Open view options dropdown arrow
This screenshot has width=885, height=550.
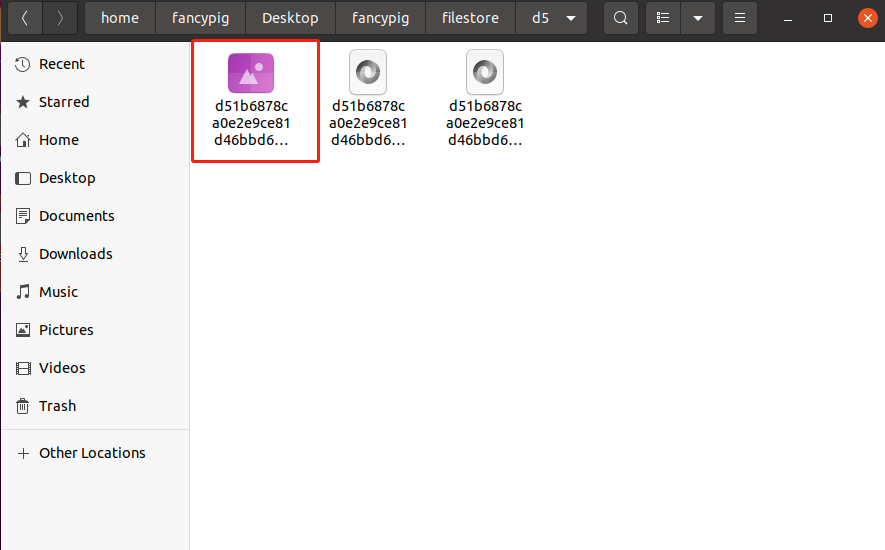click(698, 18)
